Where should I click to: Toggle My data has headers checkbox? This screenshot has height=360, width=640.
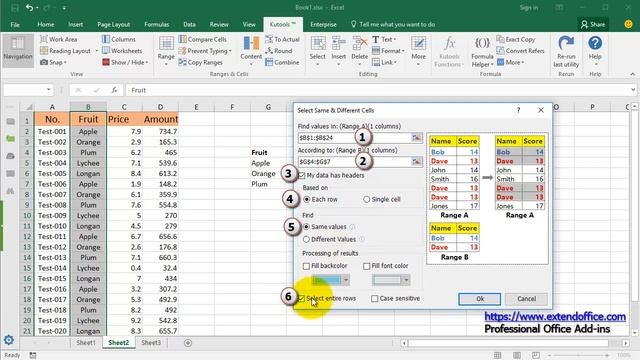pos(302,175)
